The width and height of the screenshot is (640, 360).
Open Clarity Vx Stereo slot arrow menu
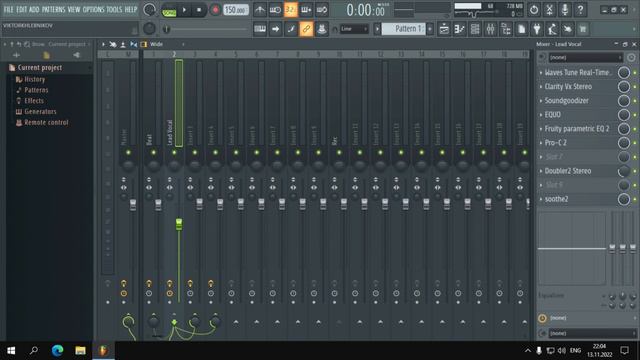pos(541,87)
